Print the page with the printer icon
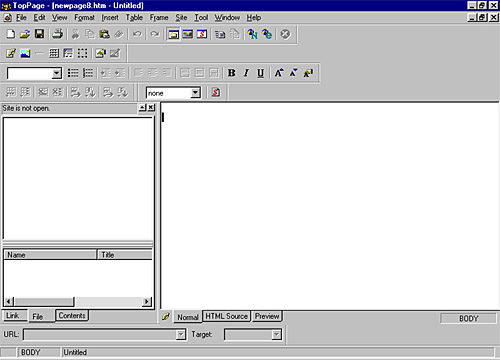This screenshot has width=500, height=360. [x=57, y=34]
